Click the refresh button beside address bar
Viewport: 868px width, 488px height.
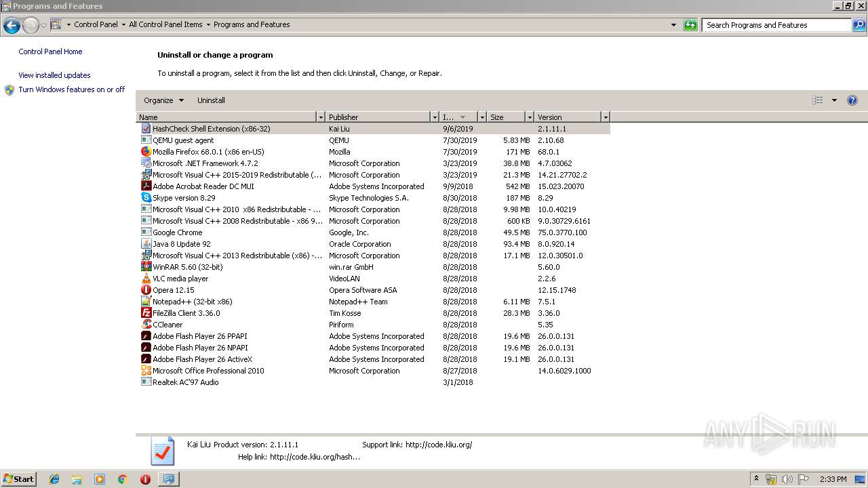click(690, 25)
